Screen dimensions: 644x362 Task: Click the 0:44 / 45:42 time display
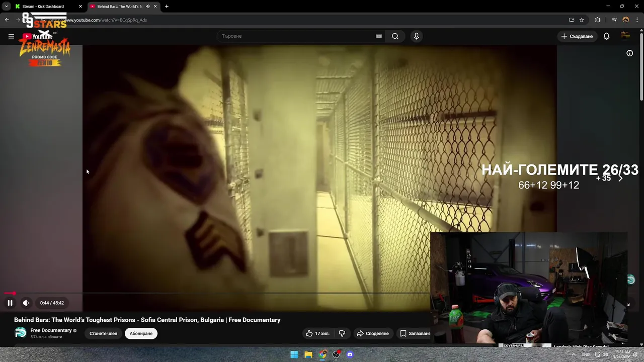(52, 303)
